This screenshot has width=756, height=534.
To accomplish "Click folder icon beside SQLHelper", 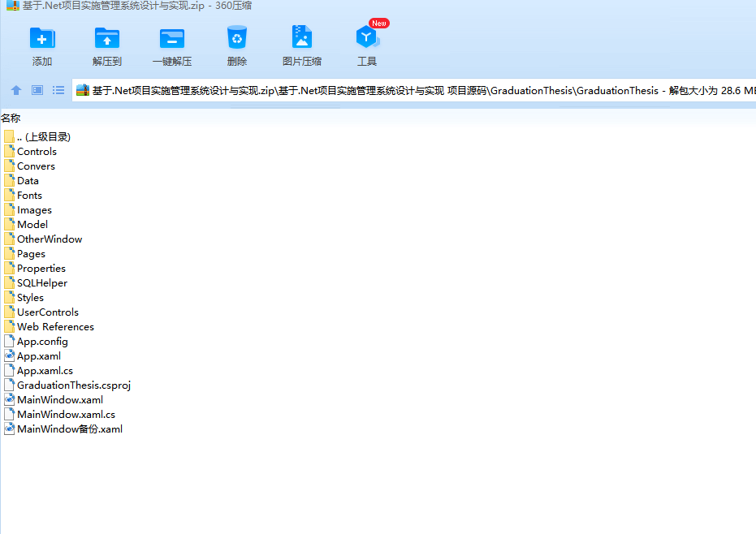I will (9, 282).
